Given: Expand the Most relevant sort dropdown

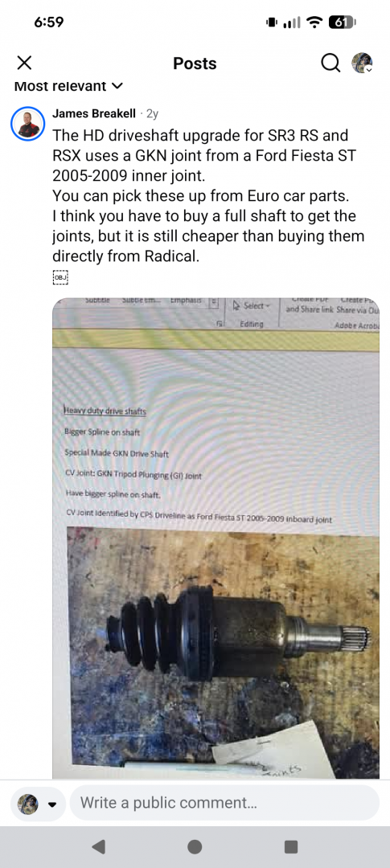Looking at the screenshot, I should (68, 86).
